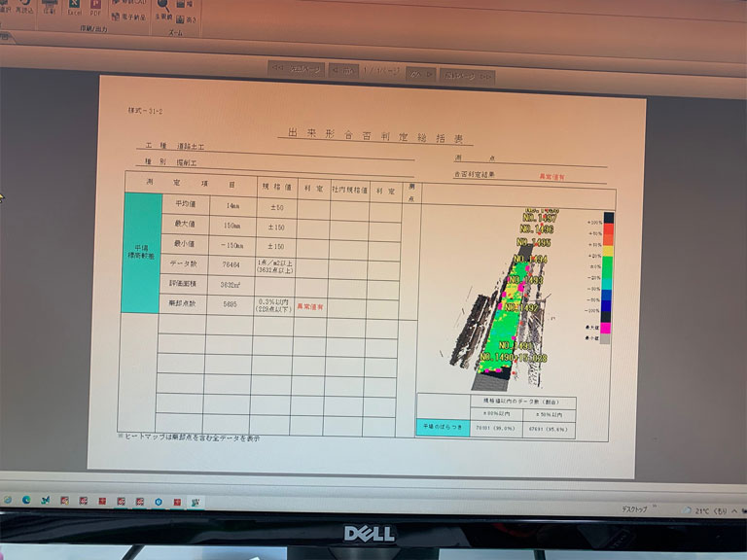Click the 電子納品 icon in the ribbon
This screenshot has width=747, height=560.
128,17
